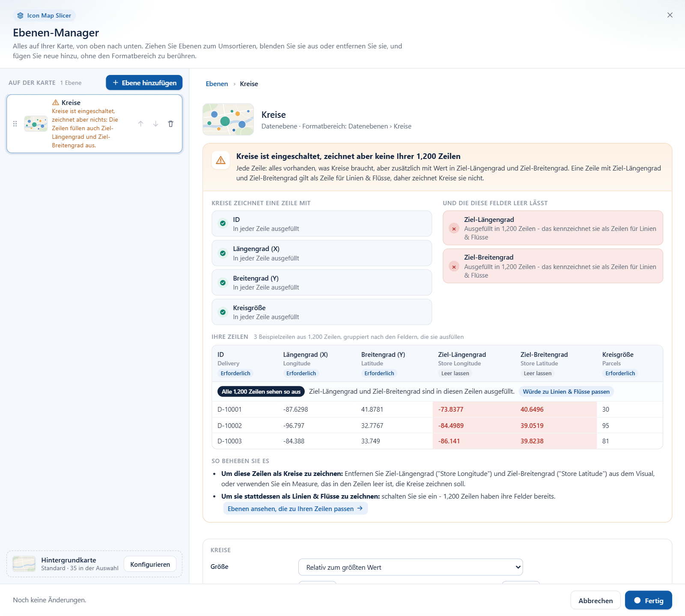Click the drag handle of Kreise layer
This screenshot has height=616, width=685.
pyautogui.click(x=15, y=124)
